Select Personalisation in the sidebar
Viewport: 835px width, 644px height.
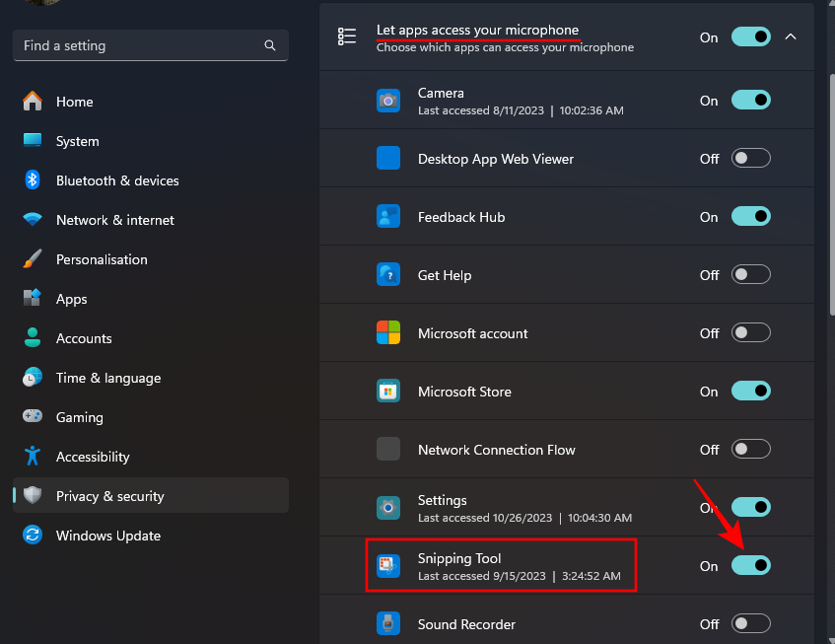point(151,258)
